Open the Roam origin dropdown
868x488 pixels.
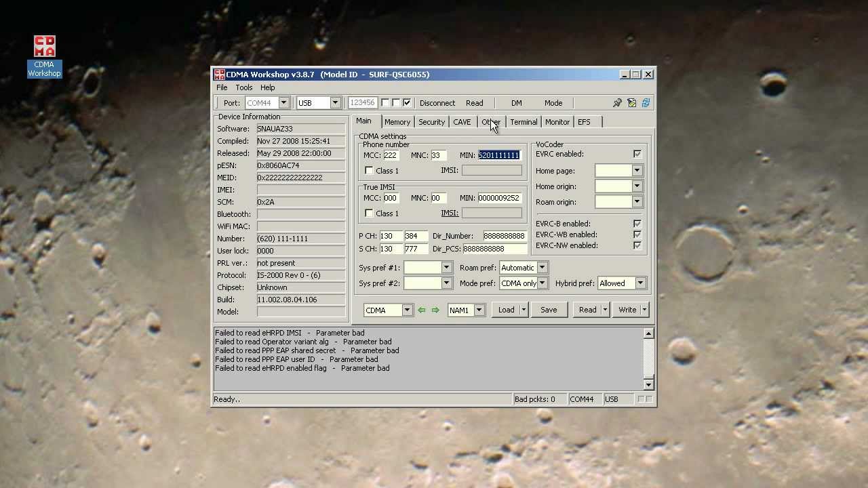tap(637, 202)
